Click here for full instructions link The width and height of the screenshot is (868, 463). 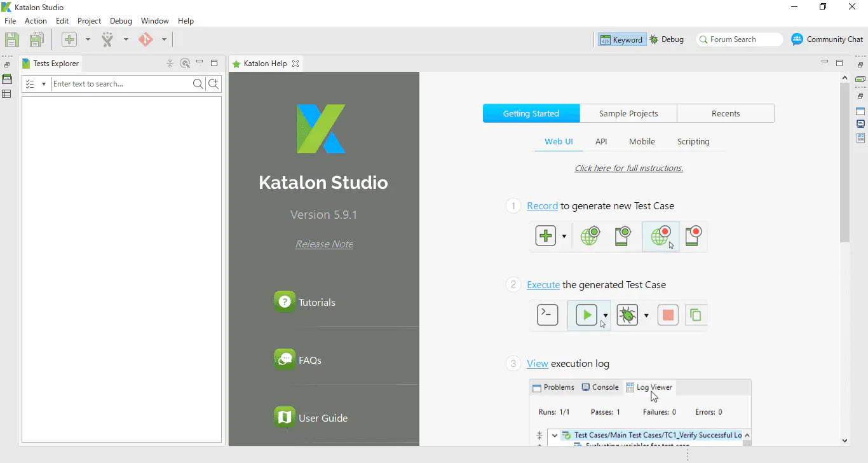point(628,167)
